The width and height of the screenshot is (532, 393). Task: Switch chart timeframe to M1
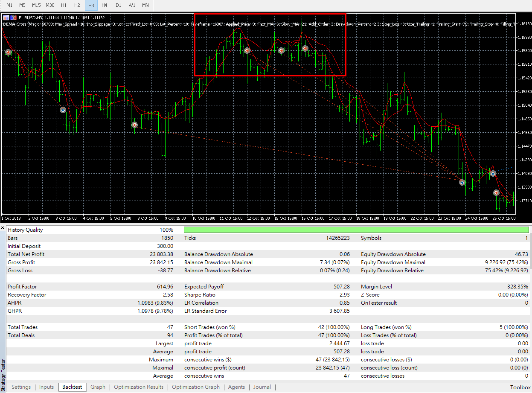(x=9, y=5)
